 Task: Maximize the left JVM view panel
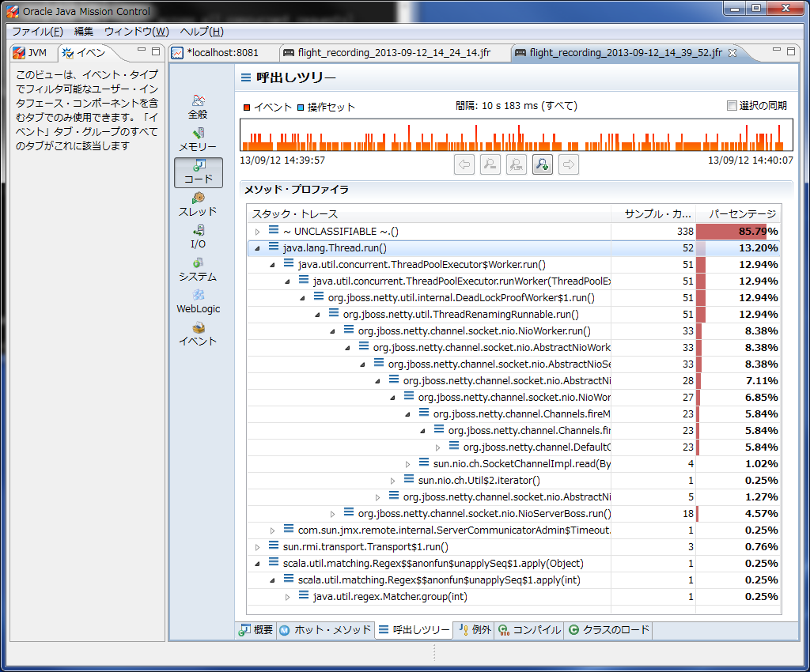156,51
